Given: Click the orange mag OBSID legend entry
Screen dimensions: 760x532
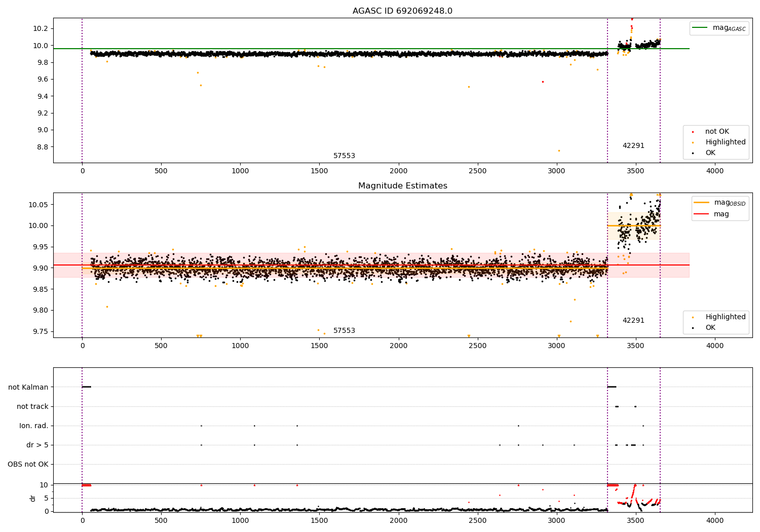Looking at the screenshot, I should 701,203.
